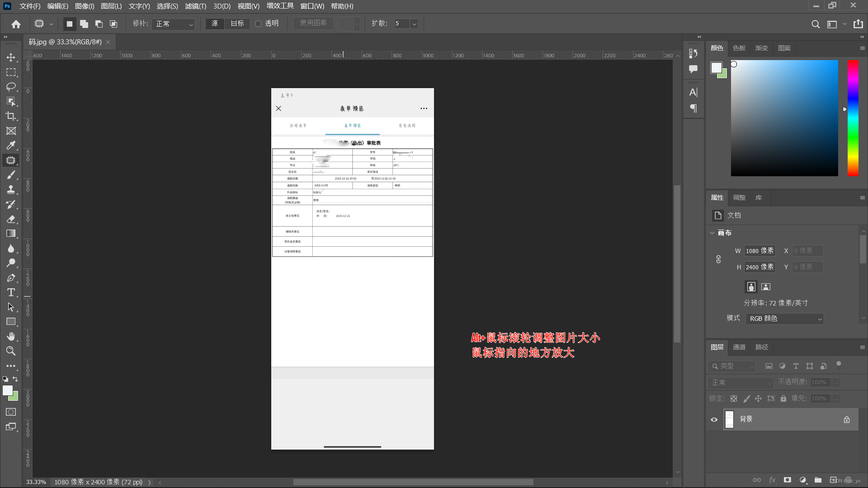Select the Path Selection tool
868x488 pixels.
[11, 307]
